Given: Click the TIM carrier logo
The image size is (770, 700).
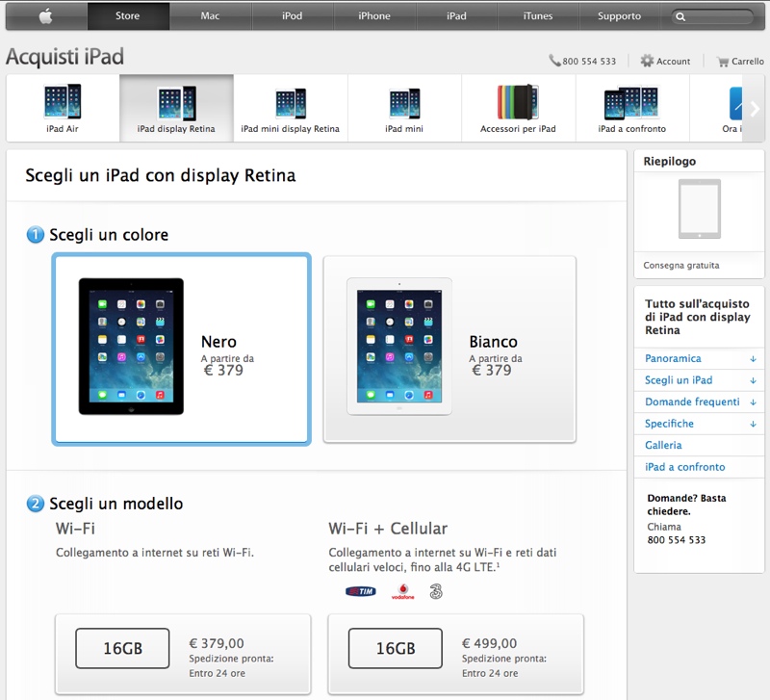Looking at the screenshot, I should pos(361,591).
